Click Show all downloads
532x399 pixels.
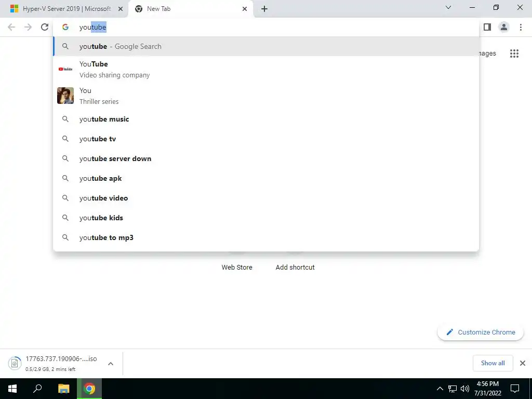(x=493, y=363)
